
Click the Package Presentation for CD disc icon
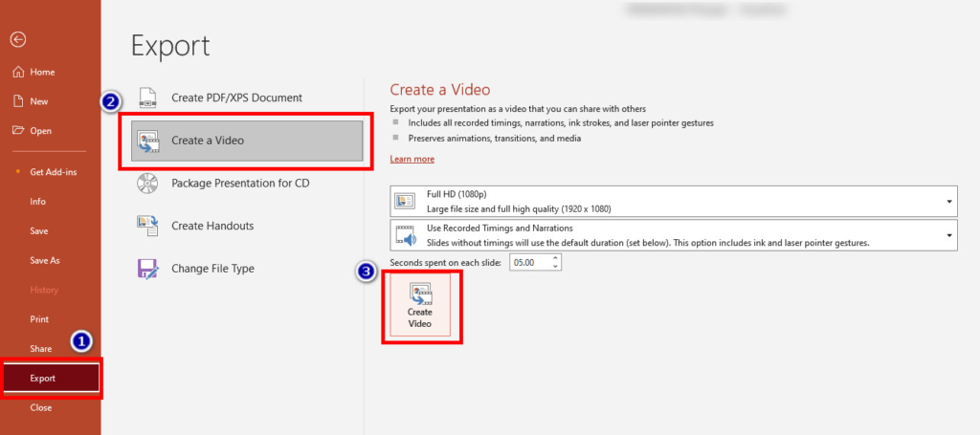click(x=147, y=183)
